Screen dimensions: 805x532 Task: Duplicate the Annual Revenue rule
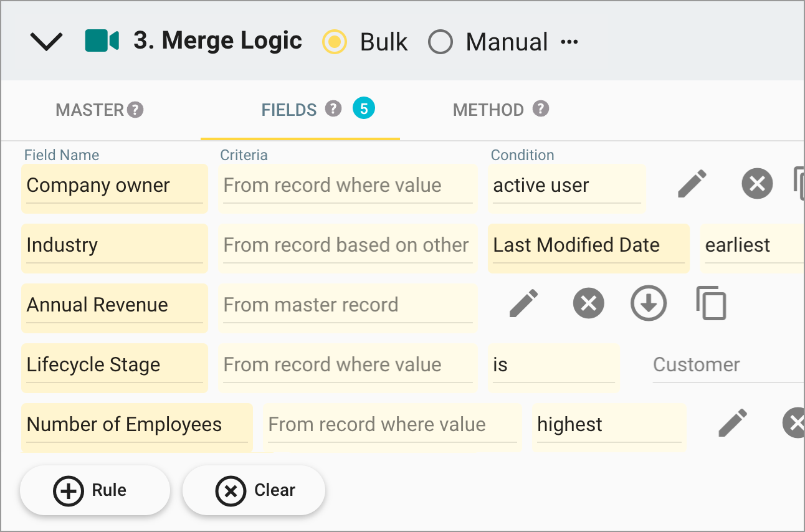tap(712, 303)
